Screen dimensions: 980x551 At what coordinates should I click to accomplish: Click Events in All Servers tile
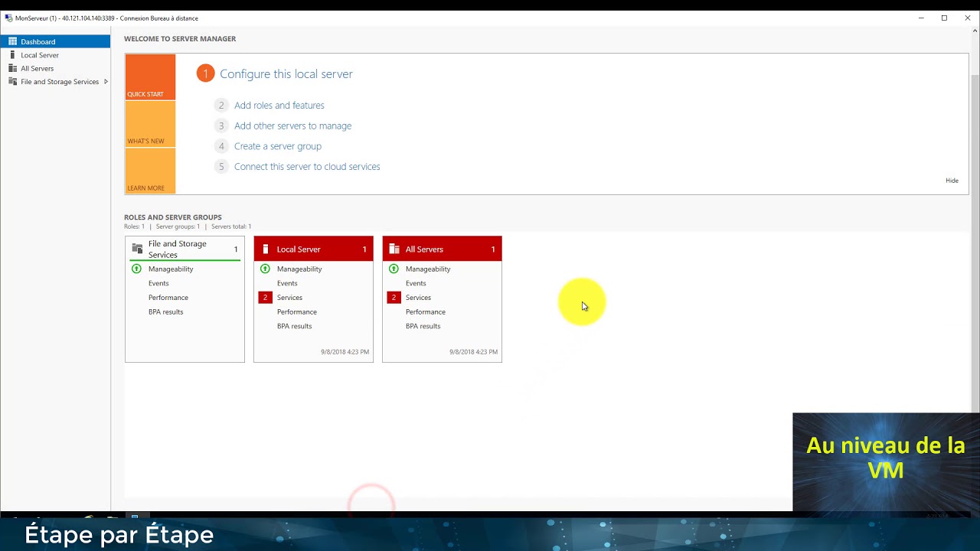click(x=416, y=283)
